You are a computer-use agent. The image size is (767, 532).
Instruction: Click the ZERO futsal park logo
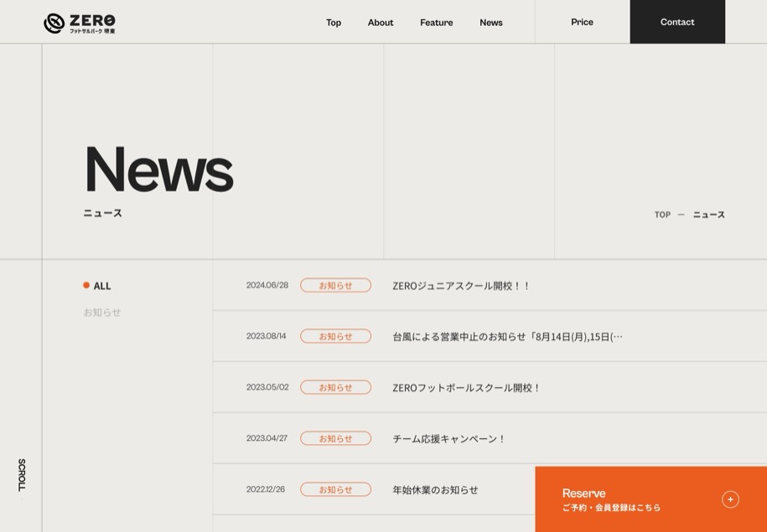coord(80,23)
